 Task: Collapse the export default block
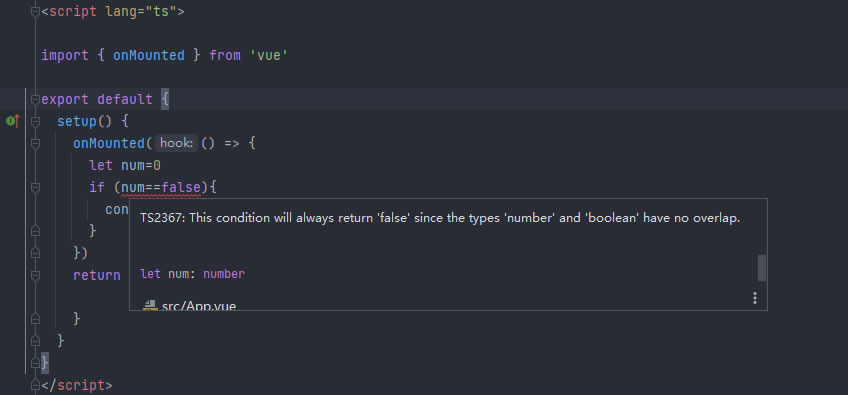[35, 100]
